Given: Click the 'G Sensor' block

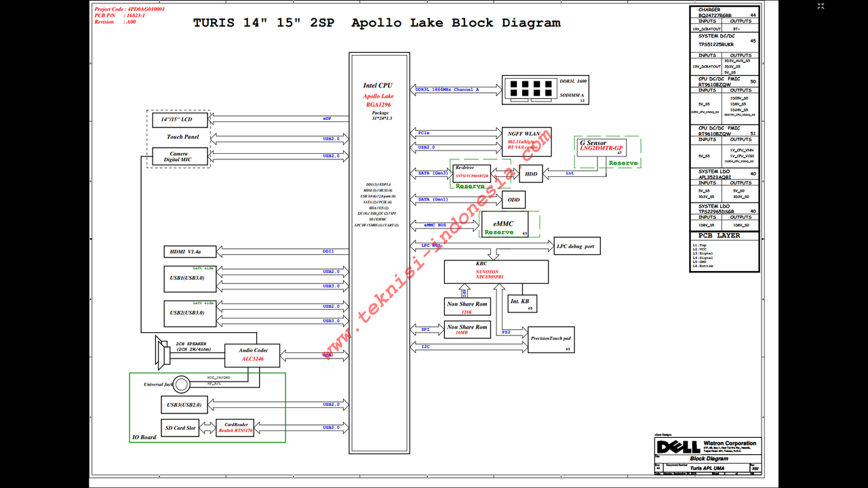Looking at the screenshot, I should [x=600, y=146].
